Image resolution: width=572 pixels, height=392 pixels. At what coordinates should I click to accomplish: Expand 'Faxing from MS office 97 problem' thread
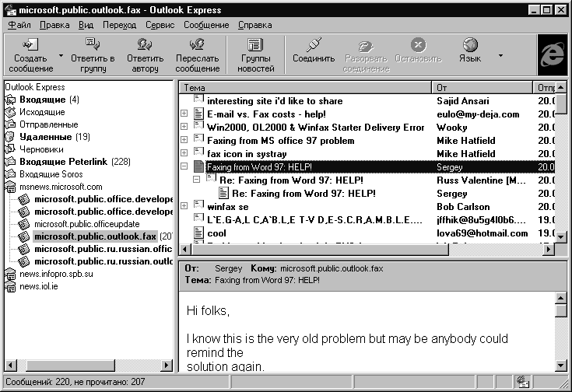pos(184,140)
